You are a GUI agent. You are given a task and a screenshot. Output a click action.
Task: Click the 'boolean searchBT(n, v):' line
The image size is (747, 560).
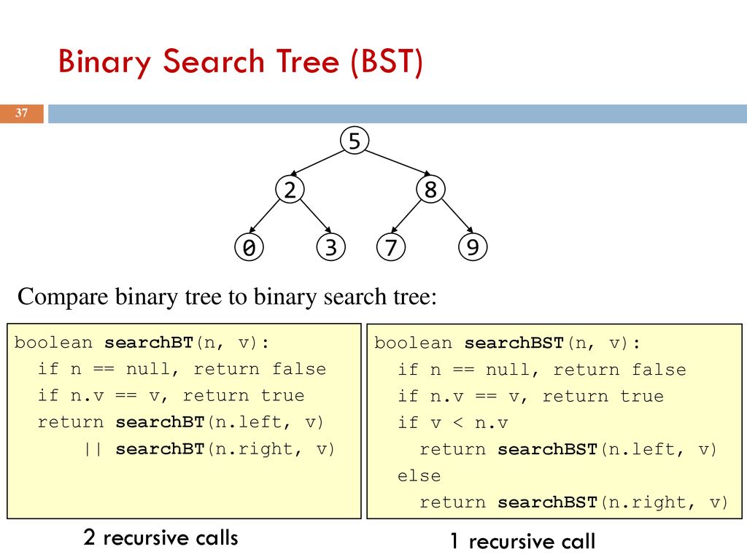click(x=142, y=343)
